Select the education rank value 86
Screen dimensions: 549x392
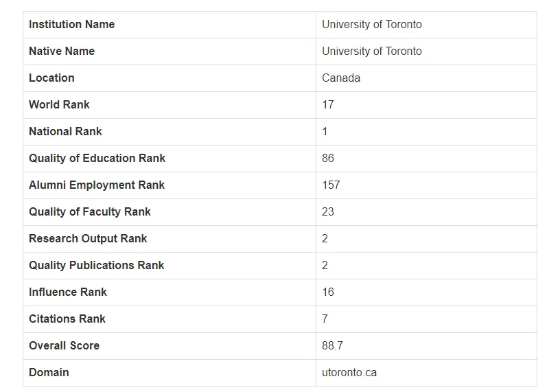328,158
